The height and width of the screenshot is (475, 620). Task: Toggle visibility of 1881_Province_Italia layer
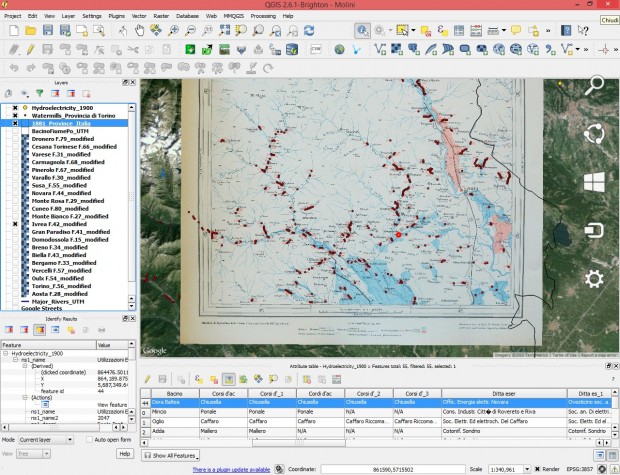15,123
